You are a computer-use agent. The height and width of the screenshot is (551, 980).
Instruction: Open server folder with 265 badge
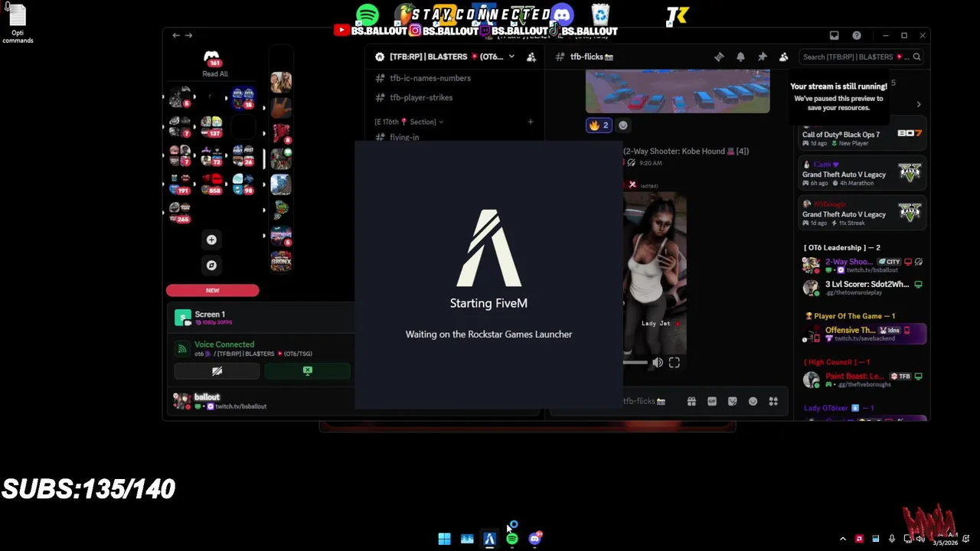[179, 212]
